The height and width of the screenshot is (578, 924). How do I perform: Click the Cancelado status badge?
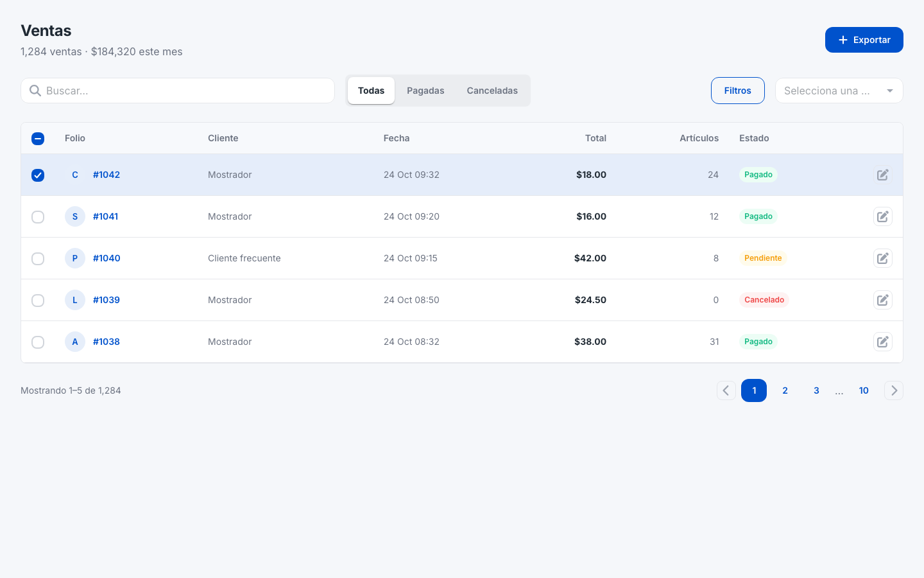point(764,300)
